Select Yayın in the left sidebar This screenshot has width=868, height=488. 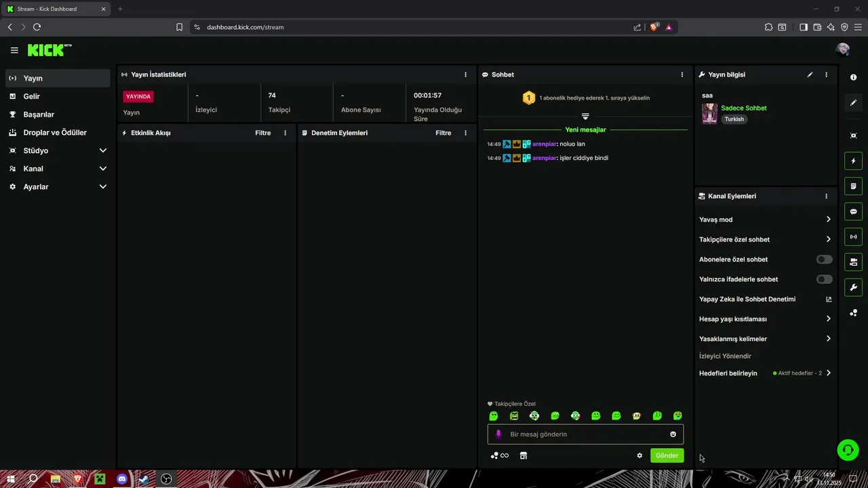click(x=57, y=78)
